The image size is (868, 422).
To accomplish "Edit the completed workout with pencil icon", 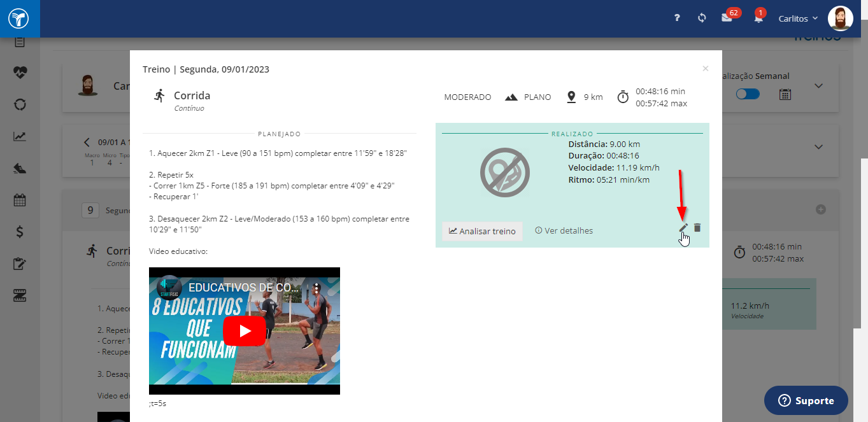I will (683, 228).
